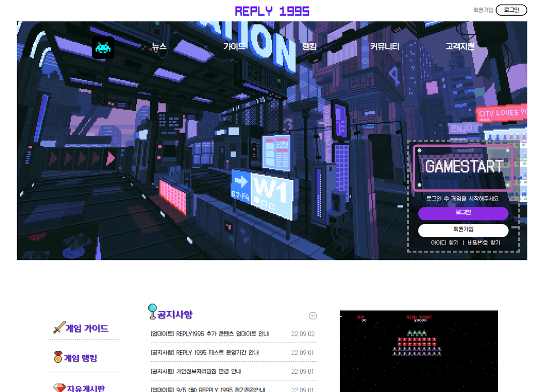This screenshot has width=545, height=392.
Task: Open the 랭킹 menu
Action: point(309,46)
